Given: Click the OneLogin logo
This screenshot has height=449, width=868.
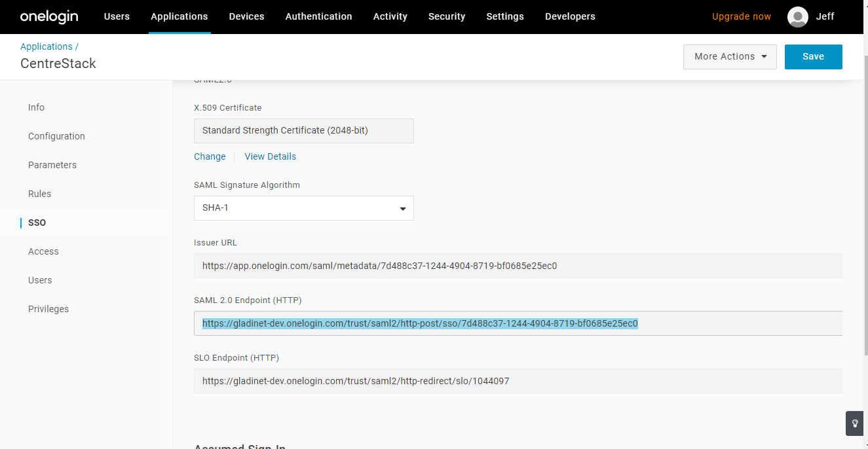Looking at the screenshot, I should 48,16.
